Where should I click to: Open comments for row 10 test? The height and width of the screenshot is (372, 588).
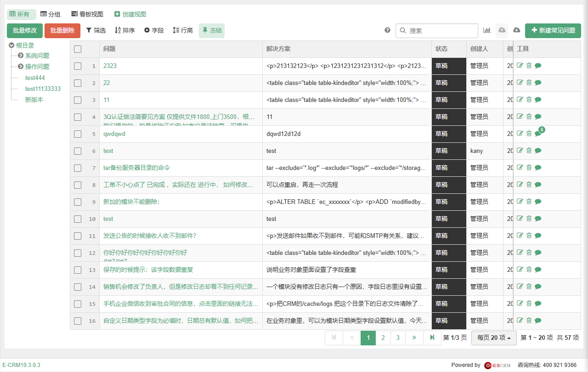(x=538, y=219)
